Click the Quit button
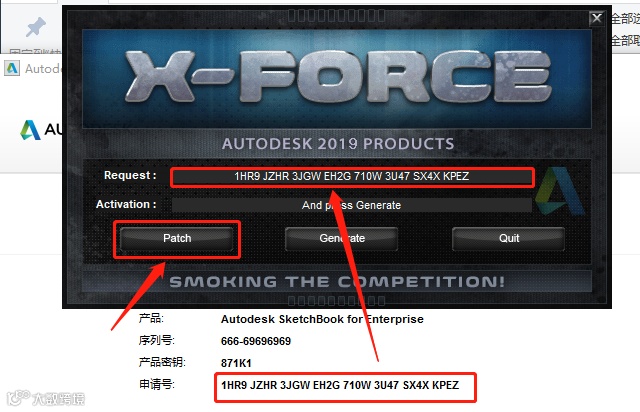Image resolution: width=640 pixels, height=412 pixels. click(509, 238)
